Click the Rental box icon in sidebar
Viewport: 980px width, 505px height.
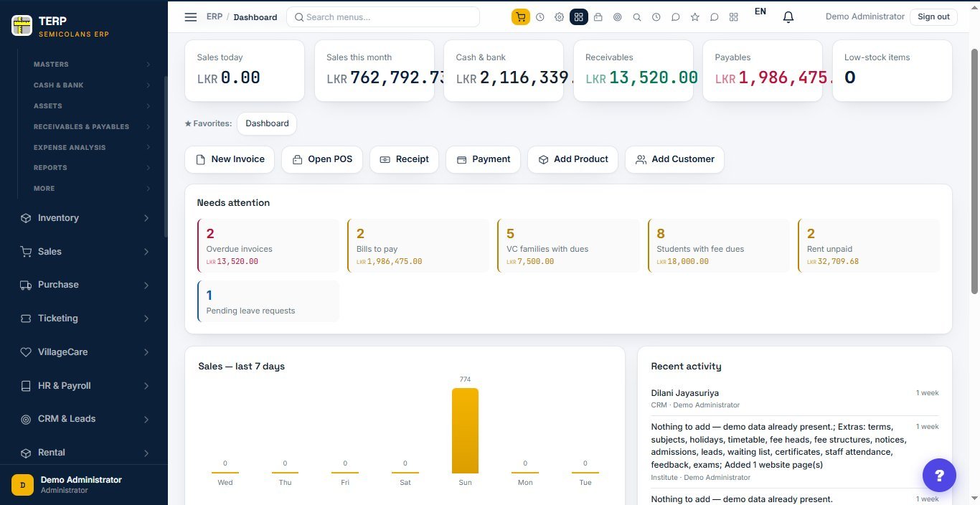[26, 453]
